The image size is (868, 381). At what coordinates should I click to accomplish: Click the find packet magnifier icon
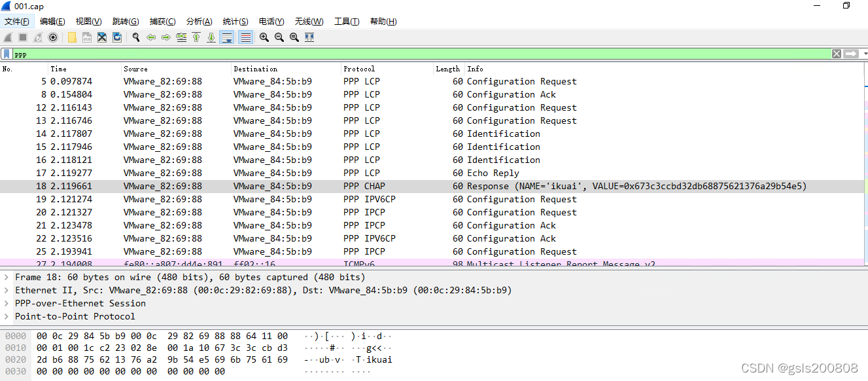136,37
